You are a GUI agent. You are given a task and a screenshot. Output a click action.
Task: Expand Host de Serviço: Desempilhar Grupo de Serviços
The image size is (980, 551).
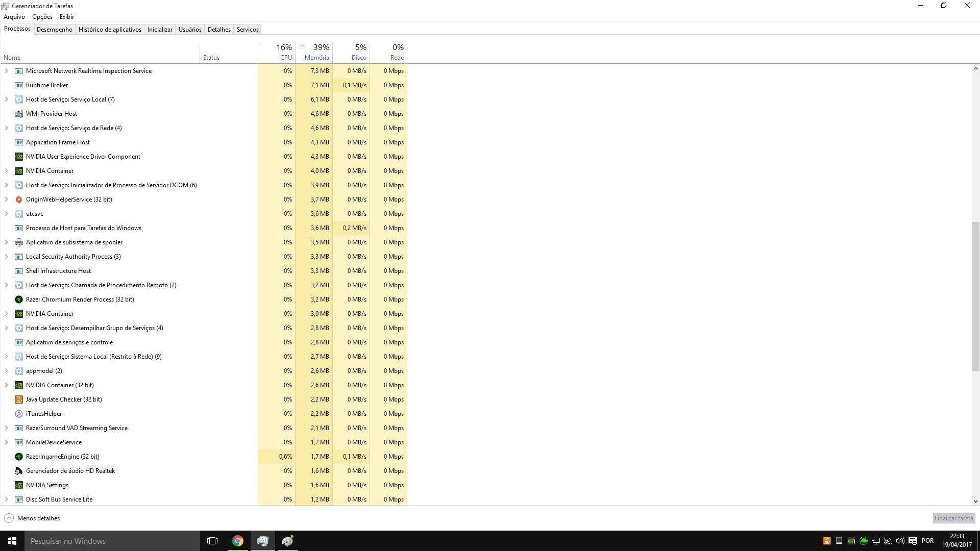click(x=6, y=328)
